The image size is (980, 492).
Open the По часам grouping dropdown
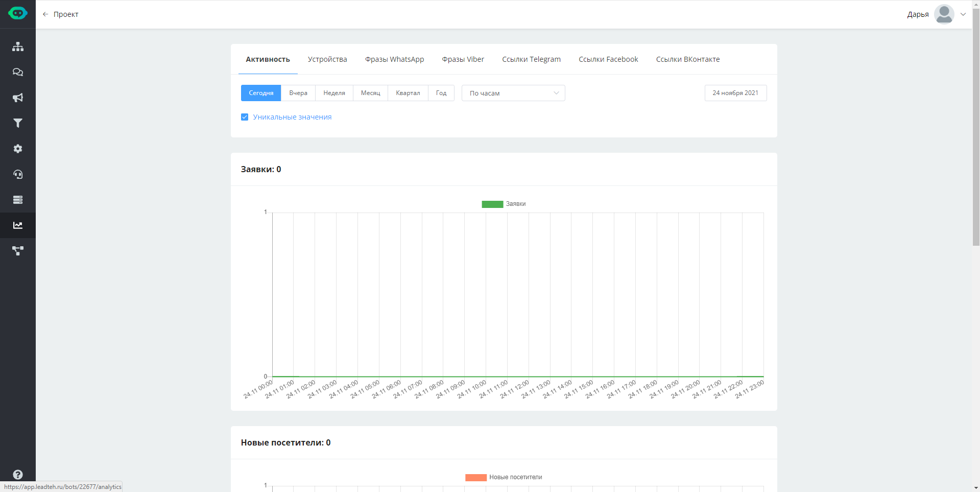point(513,93)
